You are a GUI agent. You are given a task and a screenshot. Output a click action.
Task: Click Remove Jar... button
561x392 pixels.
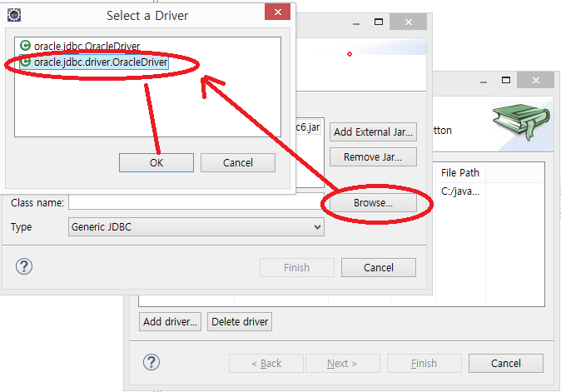[373, 156]
